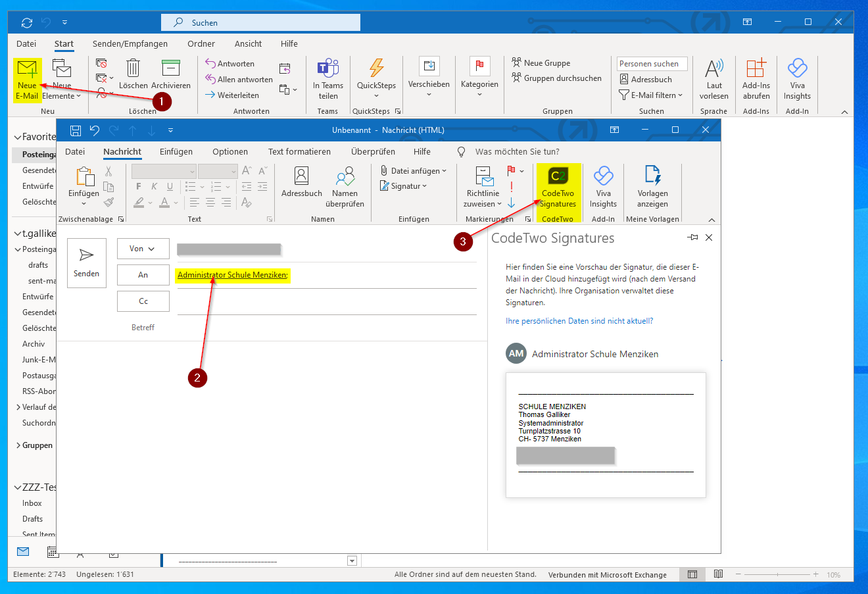The width and height of the screenshot is (868, 594).
Task: Pin the CodeTwo Signatures pane
Action: click(x=692, y=237)
